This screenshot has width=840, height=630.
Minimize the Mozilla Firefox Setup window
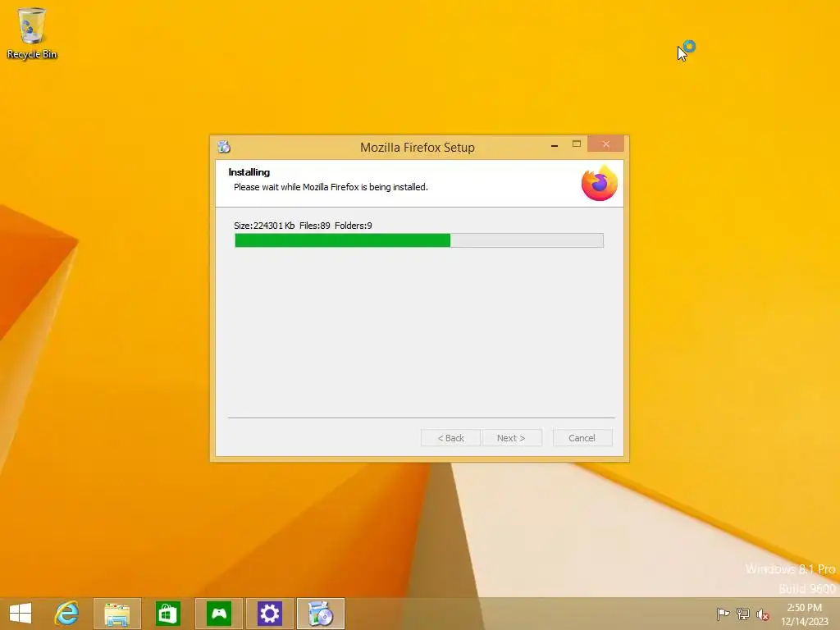(555, 145)
